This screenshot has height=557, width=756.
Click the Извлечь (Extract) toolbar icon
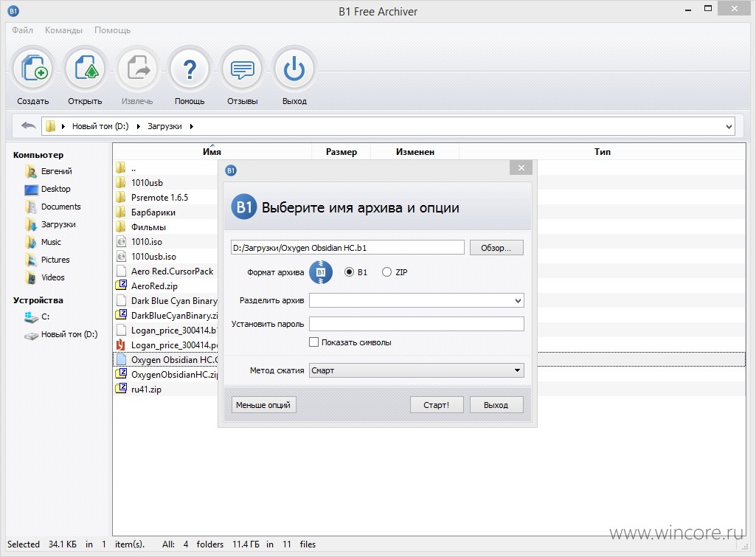point(137,69)
